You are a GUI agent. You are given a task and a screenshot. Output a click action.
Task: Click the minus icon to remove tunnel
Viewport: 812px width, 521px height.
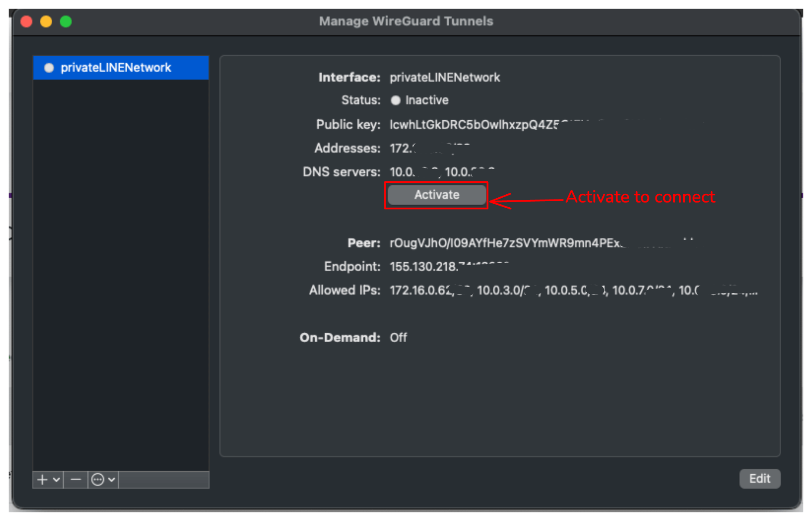pyautogui.click(x=76, y=479)
